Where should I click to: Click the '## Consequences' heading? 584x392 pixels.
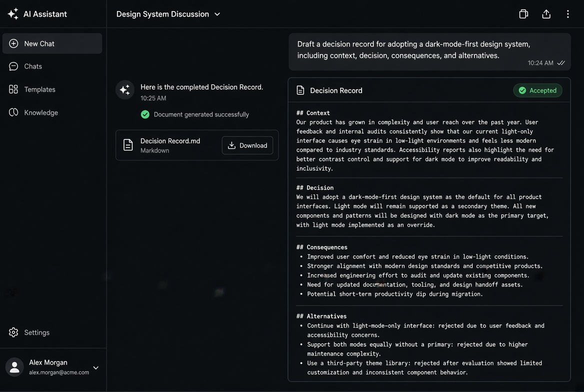tap(322, 247)
